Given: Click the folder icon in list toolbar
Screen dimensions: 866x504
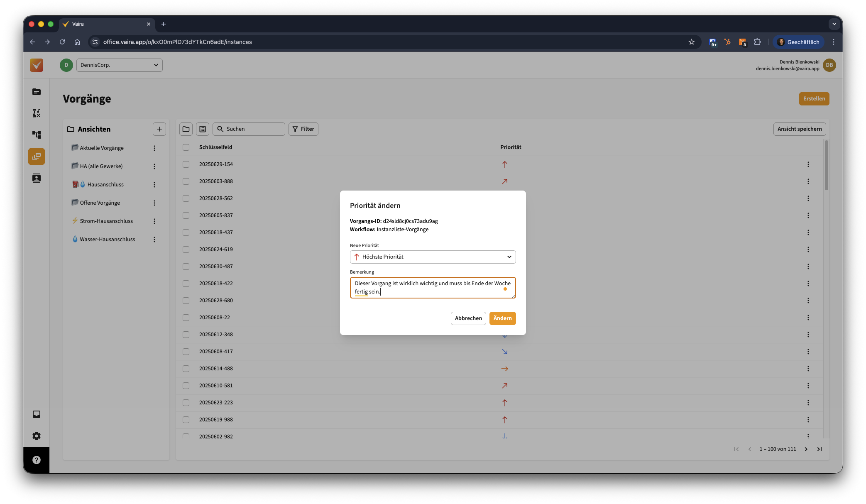Looking at the screenshot, I should tap(186, 129).
